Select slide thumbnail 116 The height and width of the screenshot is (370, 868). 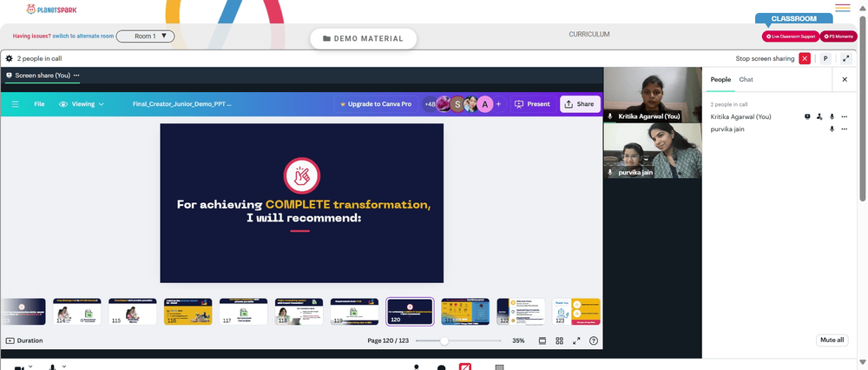[187, 312]
